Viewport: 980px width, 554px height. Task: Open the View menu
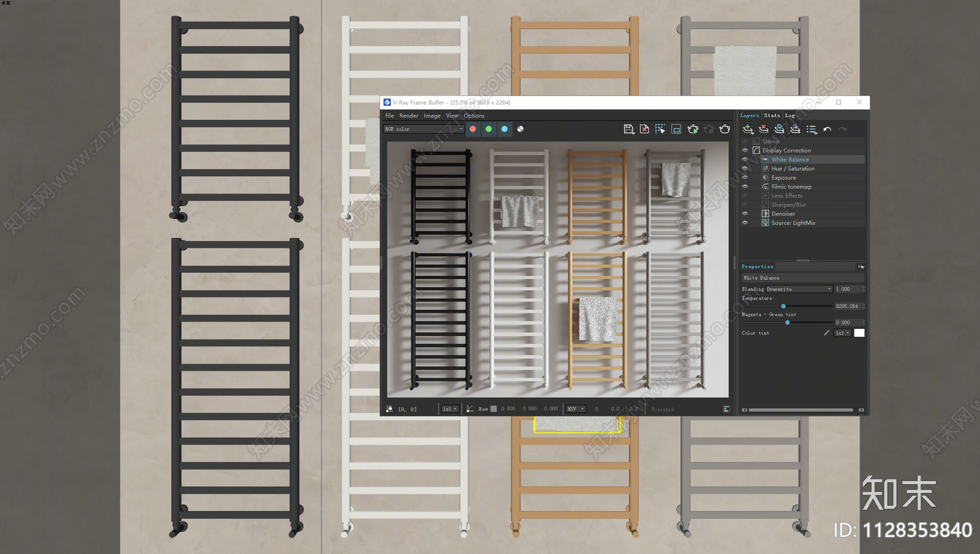click(x=452, y=116)
